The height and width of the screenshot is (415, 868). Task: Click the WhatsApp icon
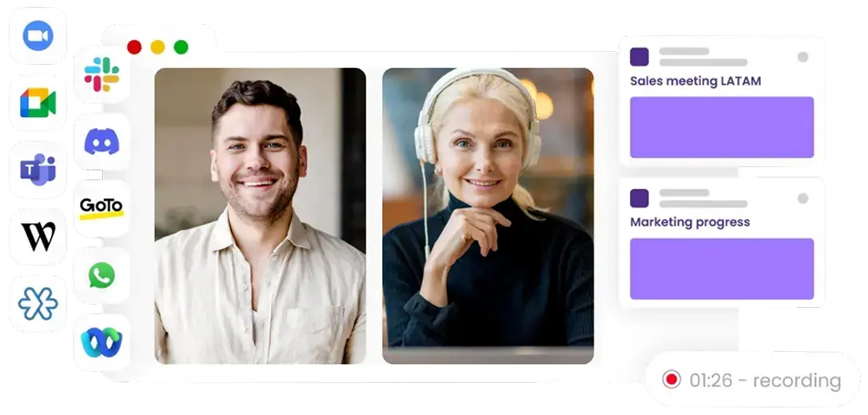[x=102, y=275]
